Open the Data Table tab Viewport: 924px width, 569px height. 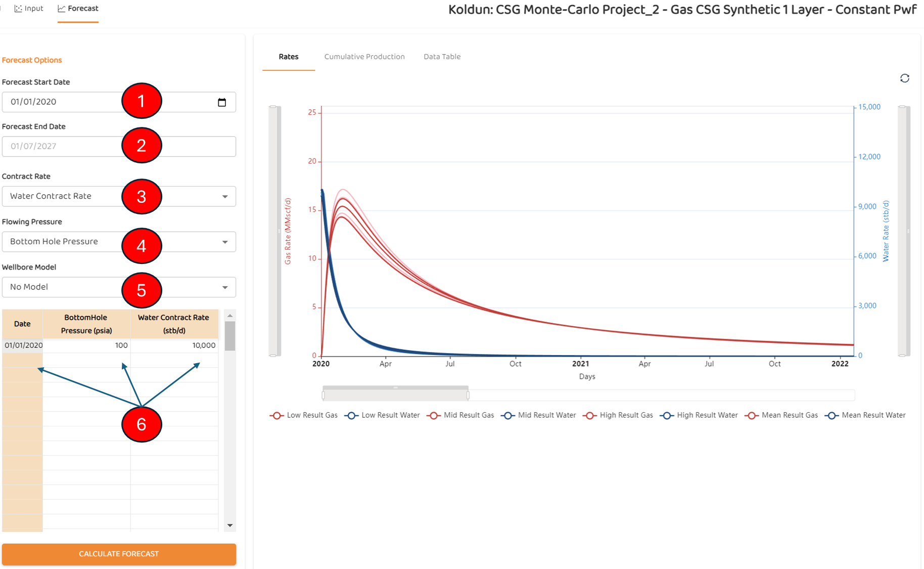tap(442, 57)
